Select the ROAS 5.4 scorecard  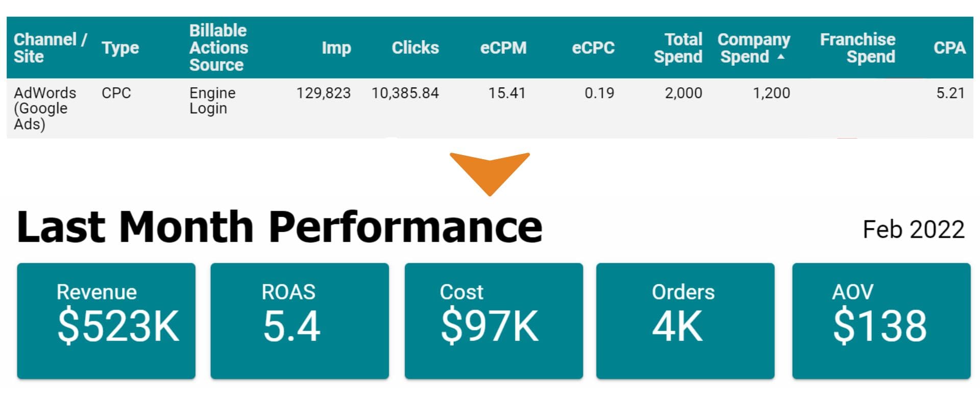300,321
